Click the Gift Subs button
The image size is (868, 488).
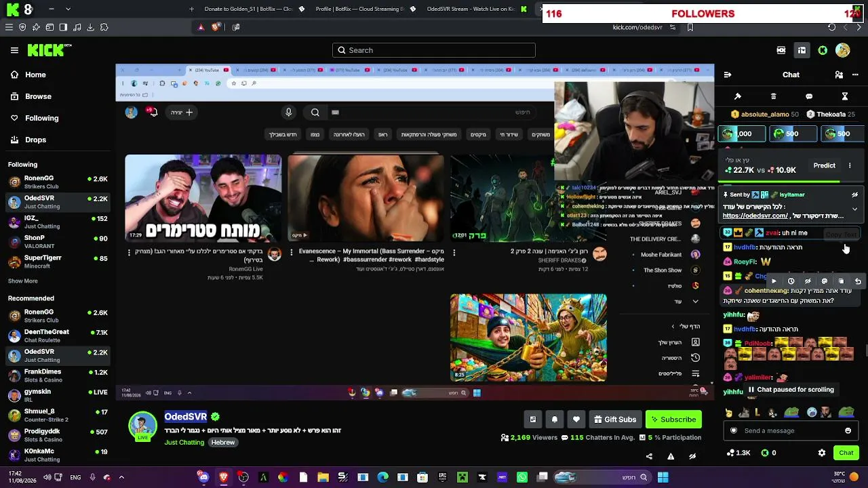click(615, 420)
